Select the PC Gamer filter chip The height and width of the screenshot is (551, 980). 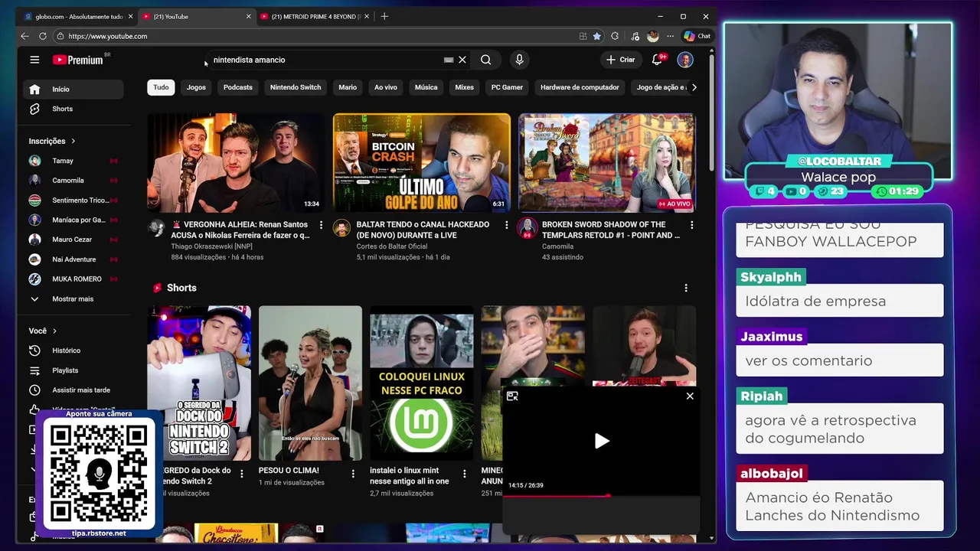507,87
